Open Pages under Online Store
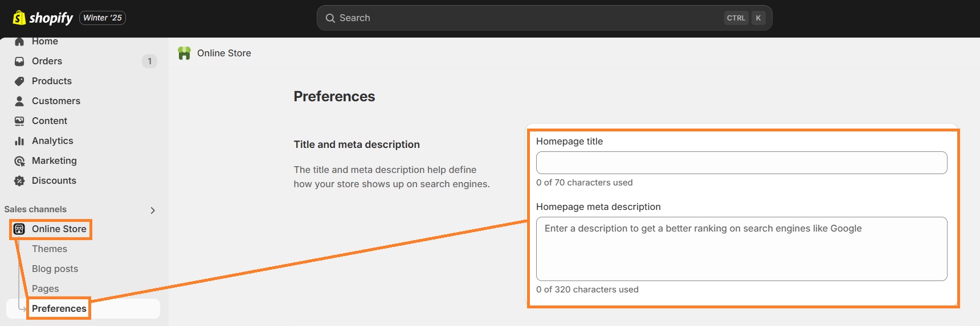This screenshot has height=326, width=980. pos(46,288)
